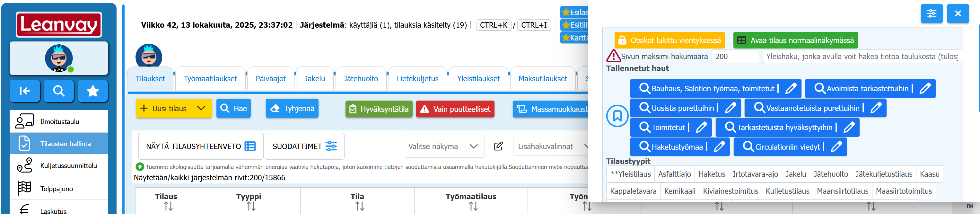Expand the Uusi tilaus dropdown arrow

click(201, 109)
